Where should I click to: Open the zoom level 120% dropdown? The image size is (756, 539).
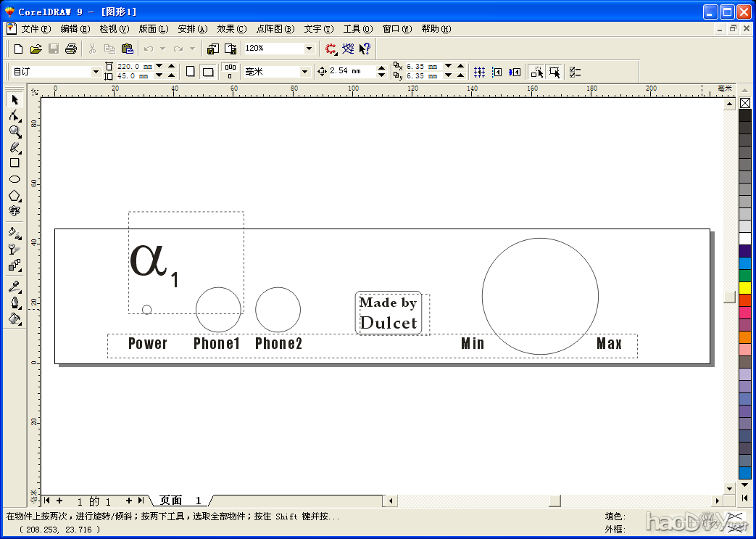[310, 49]
